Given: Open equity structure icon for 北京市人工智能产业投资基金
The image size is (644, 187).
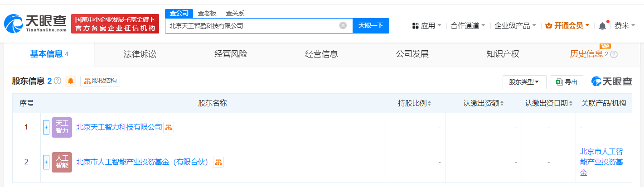Looking at the screenshot, I should point(218,162).
